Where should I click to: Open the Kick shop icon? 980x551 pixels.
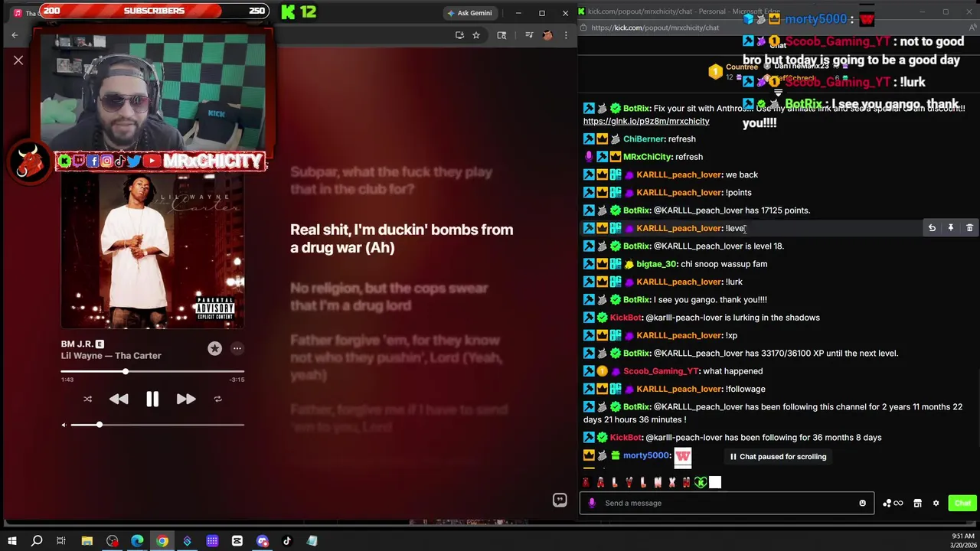pos(917,503)
